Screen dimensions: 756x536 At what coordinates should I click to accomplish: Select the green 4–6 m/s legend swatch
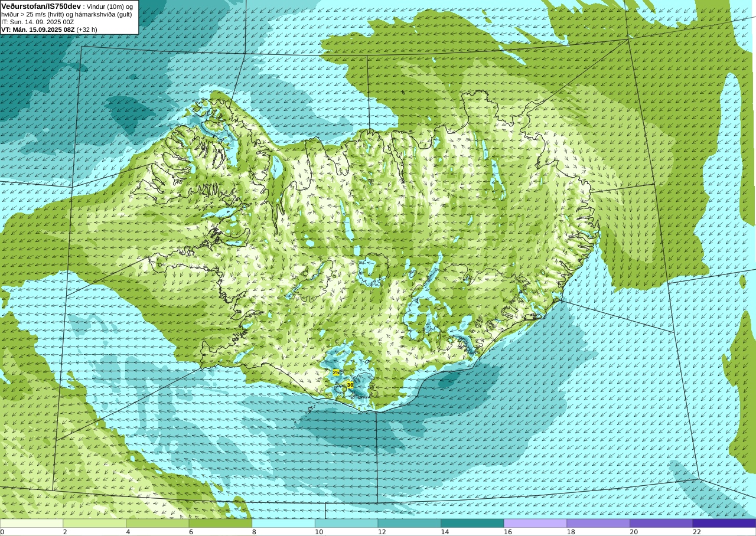[x=158, y=523]
